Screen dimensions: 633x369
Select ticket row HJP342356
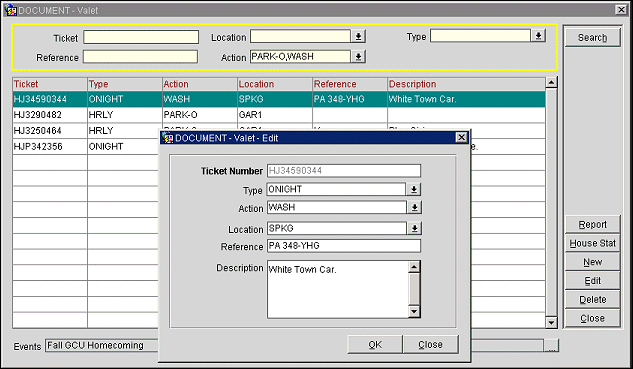pyautogui.click(x=86, y=147)
